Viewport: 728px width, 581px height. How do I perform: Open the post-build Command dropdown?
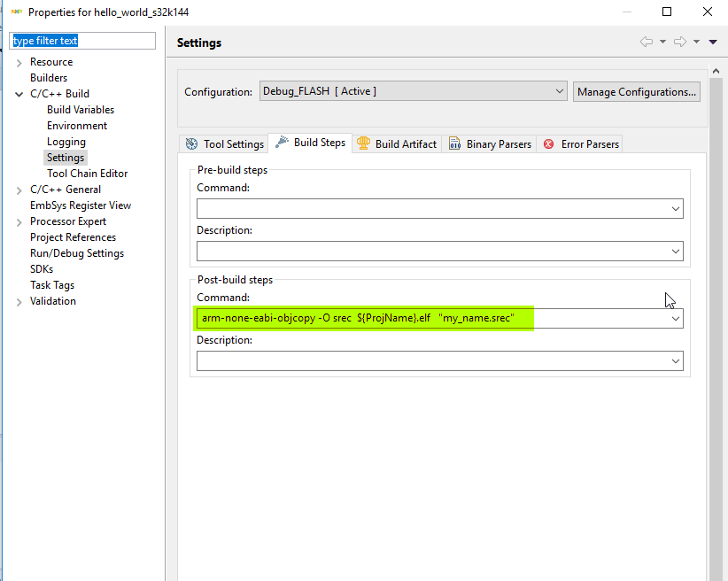(x=676, y=318)
